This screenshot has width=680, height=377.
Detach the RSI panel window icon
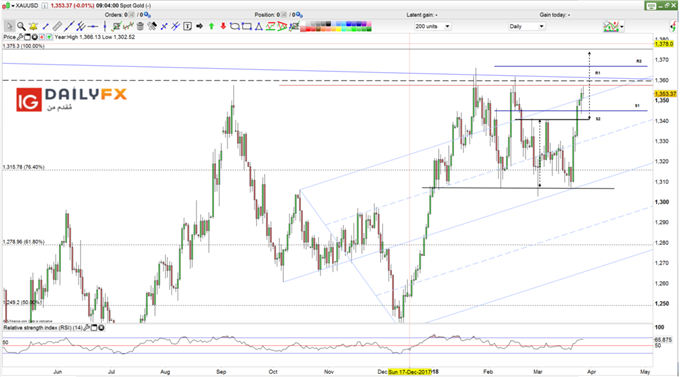click(94, 328)
